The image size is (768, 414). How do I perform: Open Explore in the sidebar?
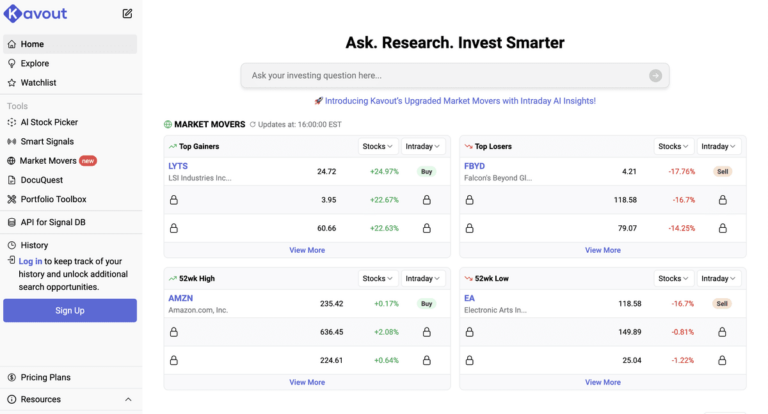pos(35,63)
